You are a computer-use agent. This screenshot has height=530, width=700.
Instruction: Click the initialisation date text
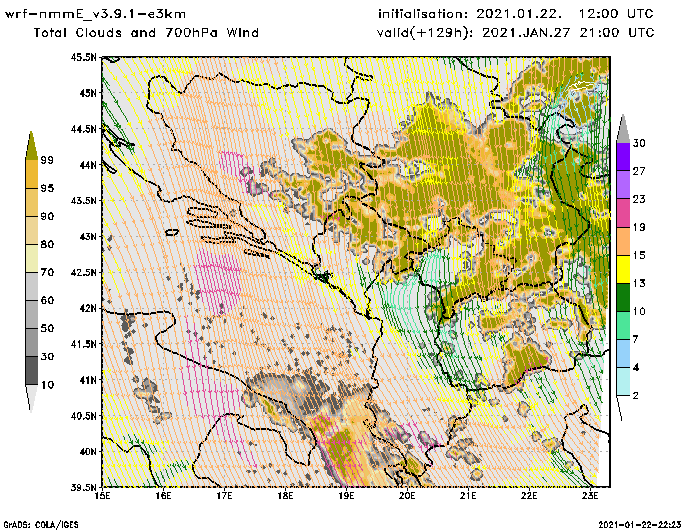click(516, 14)
